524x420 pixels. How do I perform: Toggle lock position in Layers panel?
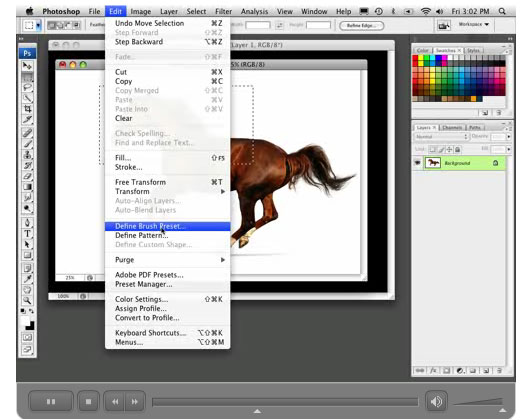coord(449,149)
